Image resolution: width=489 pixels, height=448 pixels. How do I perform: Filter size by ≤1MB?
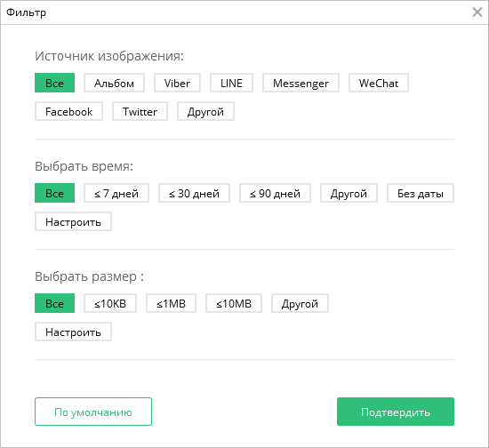click(x=172, y=303)
